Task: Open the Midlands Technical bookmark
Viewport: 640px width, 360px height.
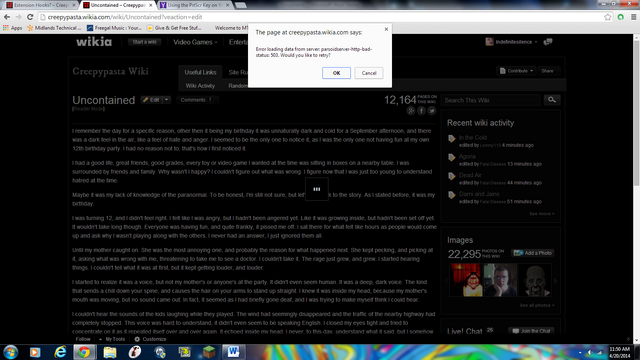Action: point(54,28)
